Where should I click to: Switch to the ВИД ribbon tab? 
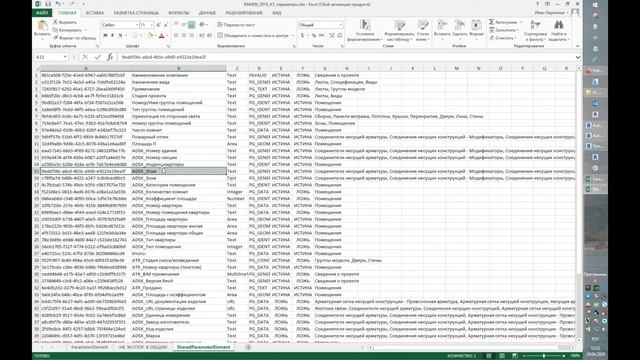tap(277, 13)
